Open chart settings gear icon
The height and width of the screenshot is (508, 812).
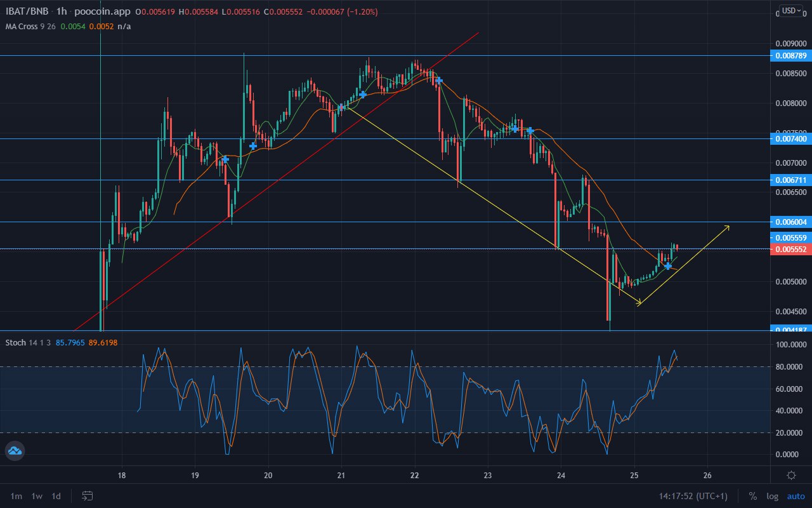pyautogui.click(x=792, y=475)
